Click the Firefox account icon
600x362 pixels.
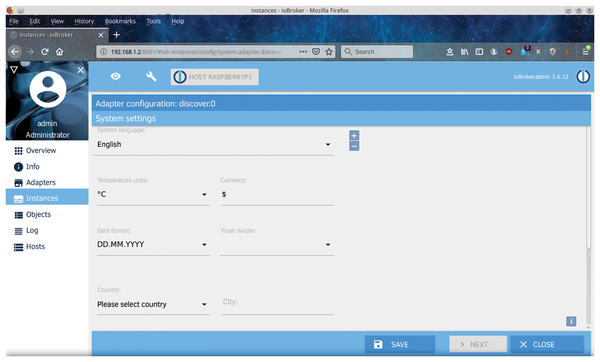pyautogui.click(x=494, y=52)
